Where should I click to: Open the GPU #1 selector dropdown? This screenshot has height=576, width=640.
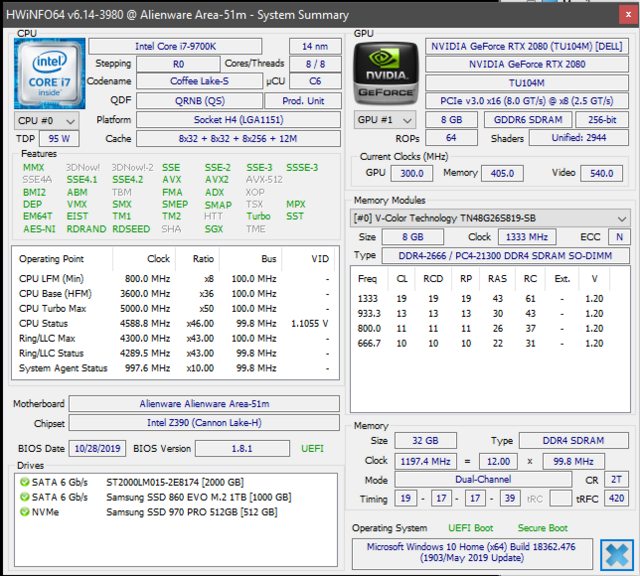click(x=383, y=119)
